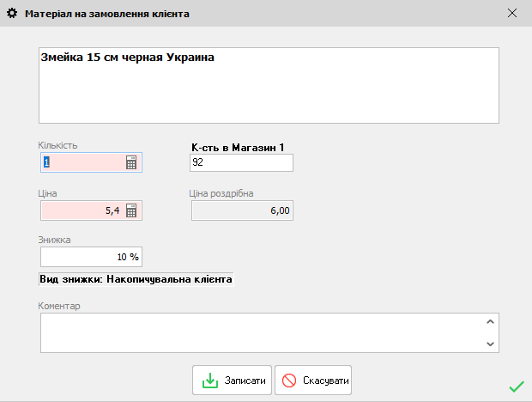
Task: Close the Матеріал на замовлення клієнта dialog
Action: point(512,14)
